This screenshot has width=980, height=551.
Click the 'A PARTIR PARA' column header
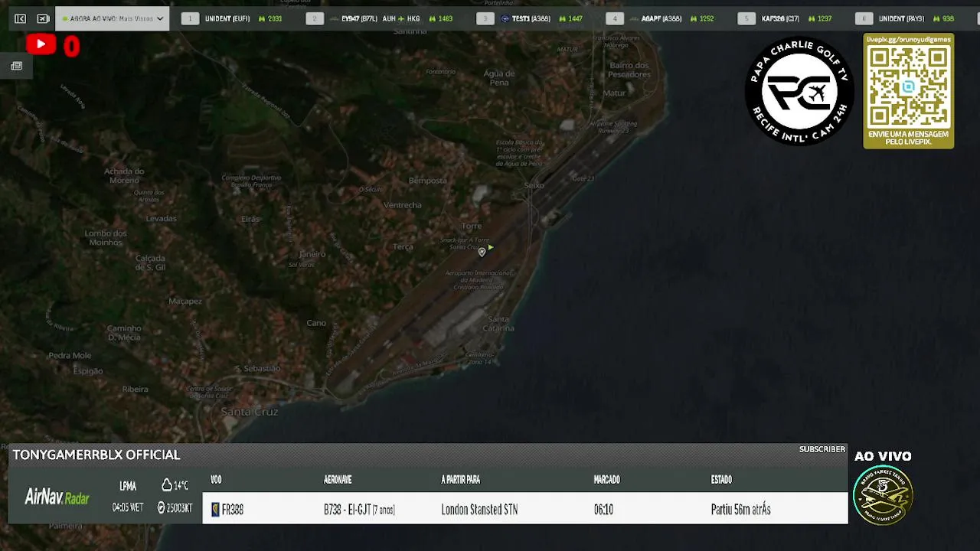pyautogui.click(x=461, y=480)
